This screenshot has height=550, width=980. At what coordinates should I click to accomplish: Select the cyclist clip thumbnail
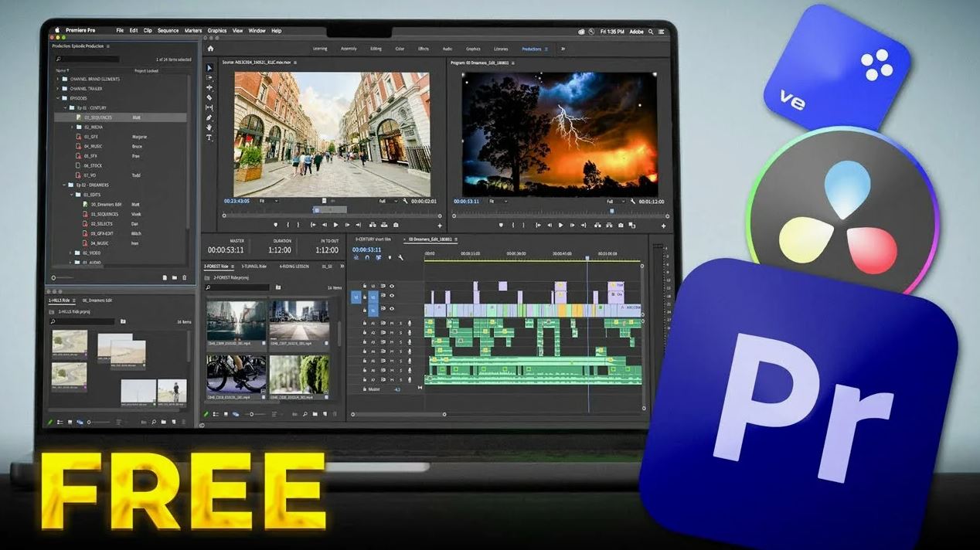tap(236, 374)
